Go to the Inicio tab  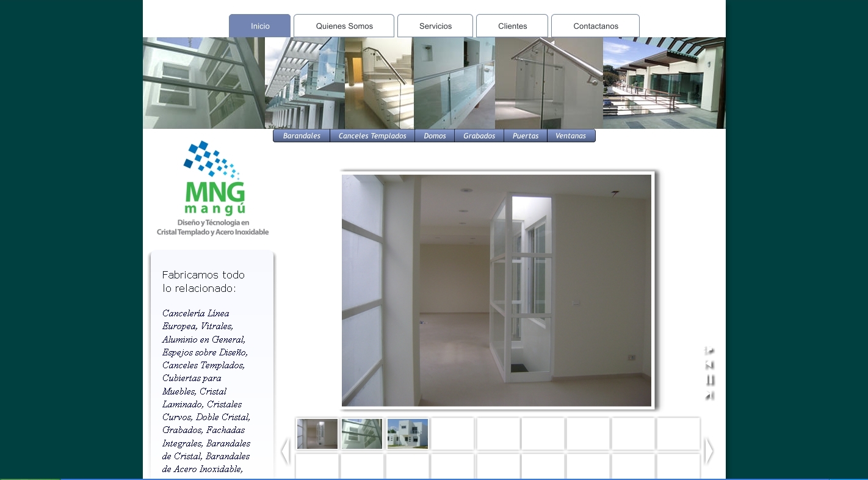tap(260, 26)
